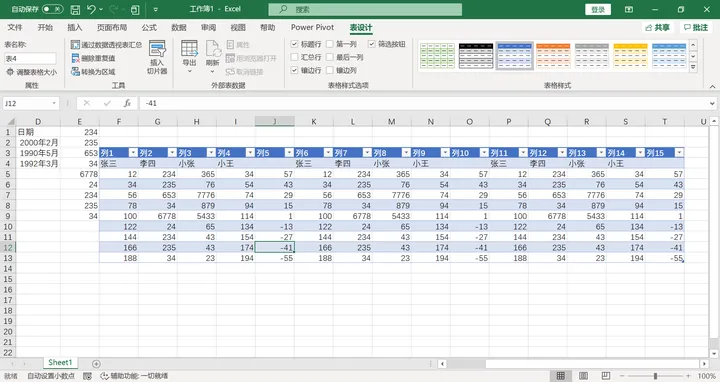
Task: Click the Redo arrow icon
Action: [114, 9]
